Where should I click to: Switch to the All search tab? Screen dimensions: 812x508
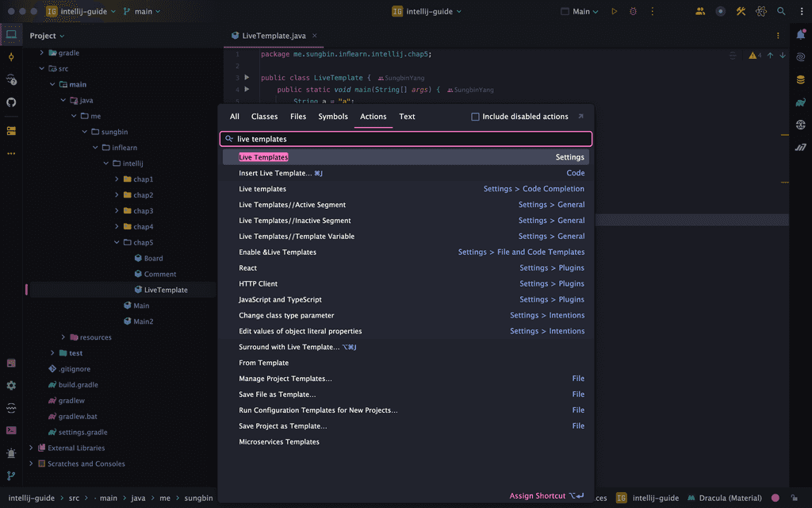point(235,117)
